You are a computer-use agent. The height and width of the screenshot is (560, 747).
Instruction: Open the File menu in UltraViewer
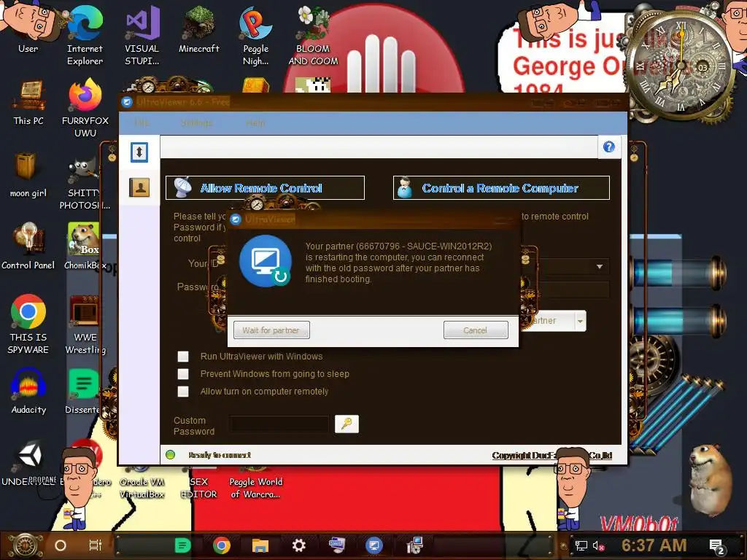click(142, 122)
